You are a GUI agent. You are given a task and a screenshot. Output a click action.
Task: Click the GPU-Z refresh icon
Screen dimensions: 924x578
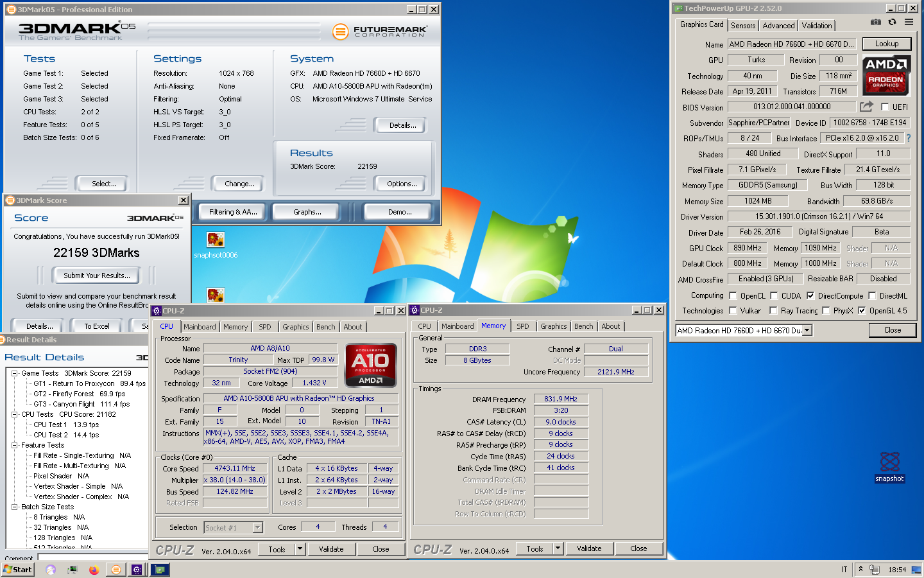(892, 22)
